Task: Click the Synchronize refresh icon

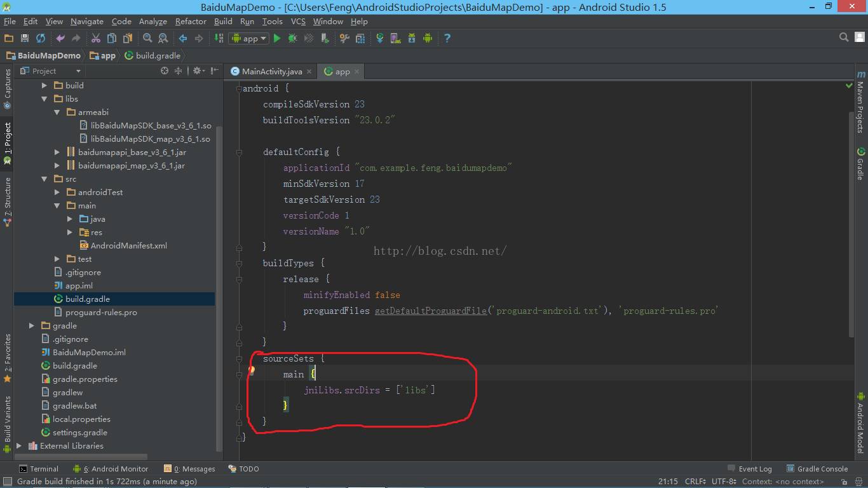Action: [41, 38]
